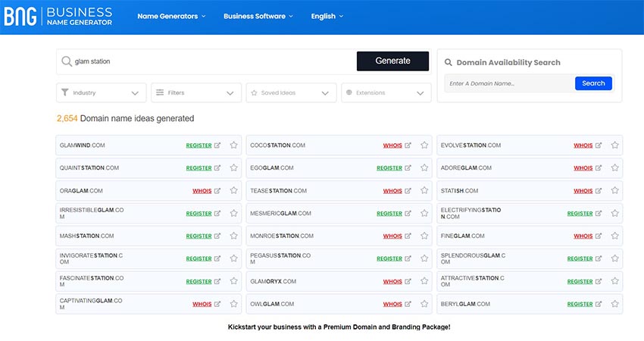
Task: Open external link icon beside COCOSTATION.COM
Action: (x=408, y=145)
